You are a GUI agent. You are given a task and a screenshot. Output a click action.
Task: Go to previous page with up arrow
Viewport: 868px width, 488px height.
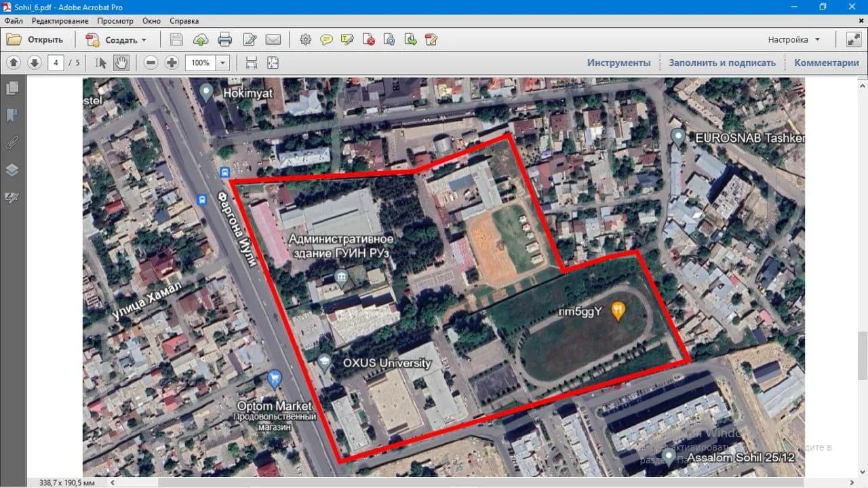13,63
